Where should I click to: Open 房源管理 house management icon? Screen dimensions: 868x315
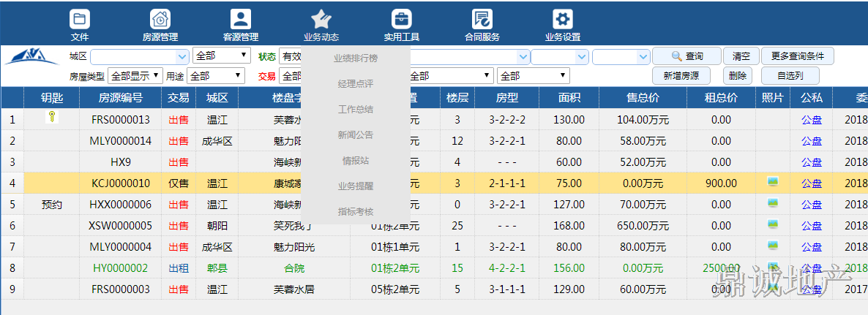pos(160,20)
